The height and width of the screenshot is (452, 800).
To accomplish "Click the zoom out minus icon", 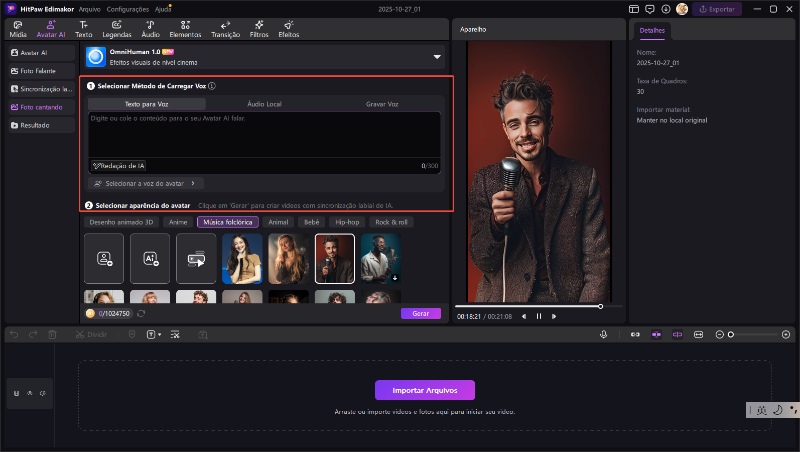I will coord(719,335).
